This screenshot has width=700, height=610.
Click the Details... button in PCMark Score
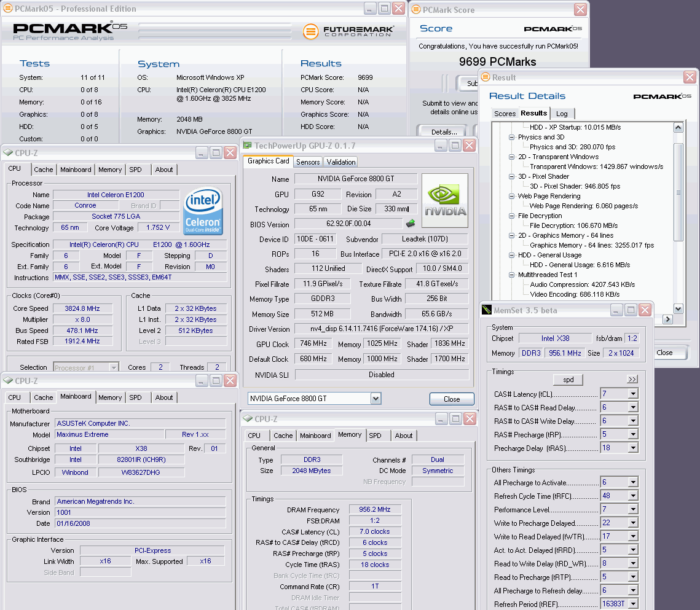(x=444, y=131)
